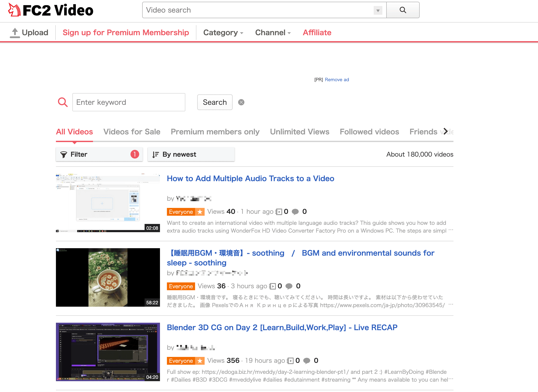This screenshot has height=392, width=538.
Task: Switch to Videos for Sale tab
Action: (132, 132)
